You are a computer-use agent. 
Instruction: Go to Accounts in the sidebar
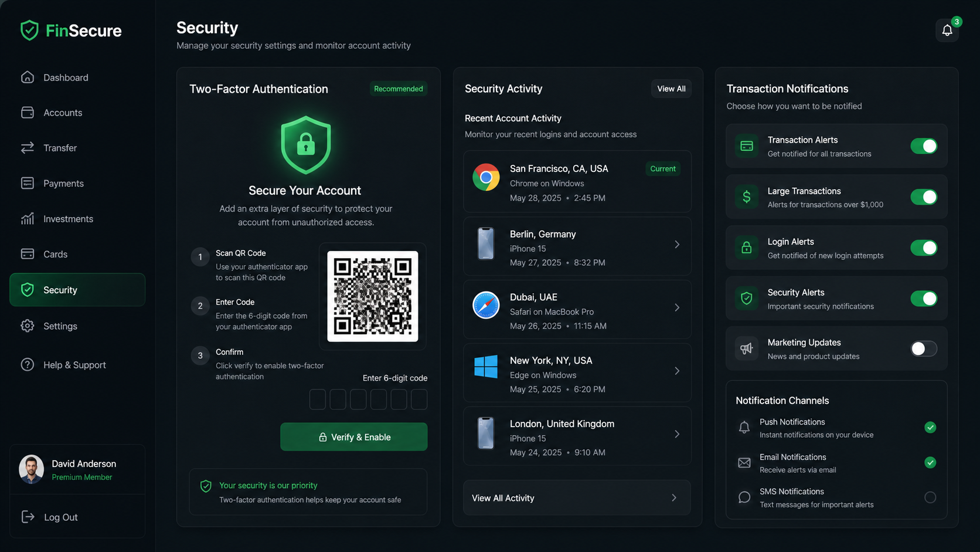pyautogui.click(x=77, y=113)
